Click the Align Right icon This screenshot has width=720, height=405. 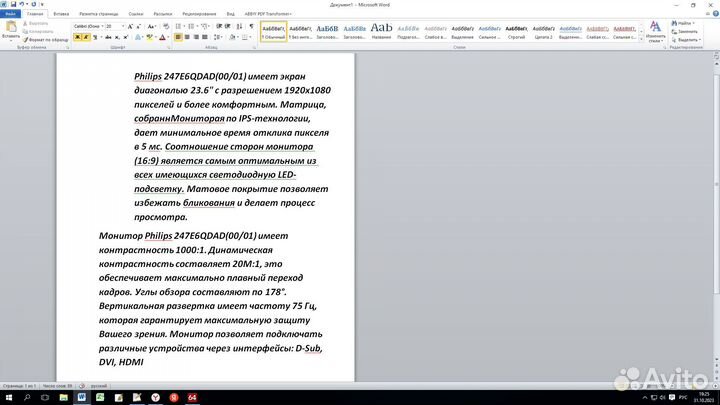(x=196, y=37)
